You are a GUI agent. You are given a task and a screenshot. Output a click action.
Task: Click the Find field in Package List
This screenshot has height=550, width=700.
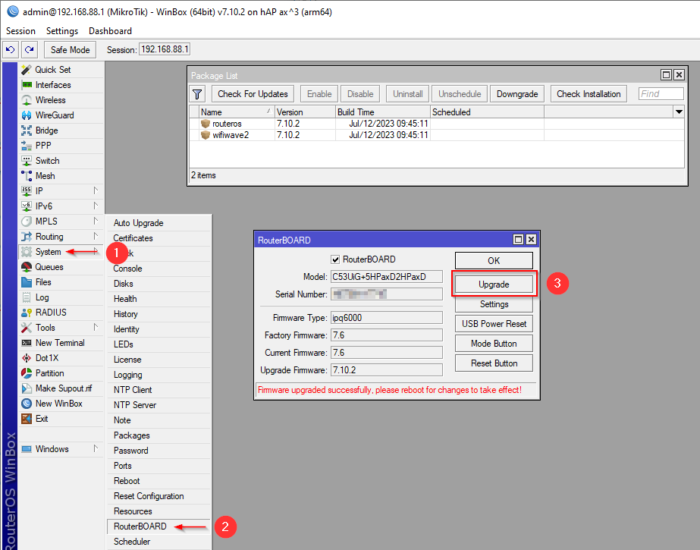661,94
